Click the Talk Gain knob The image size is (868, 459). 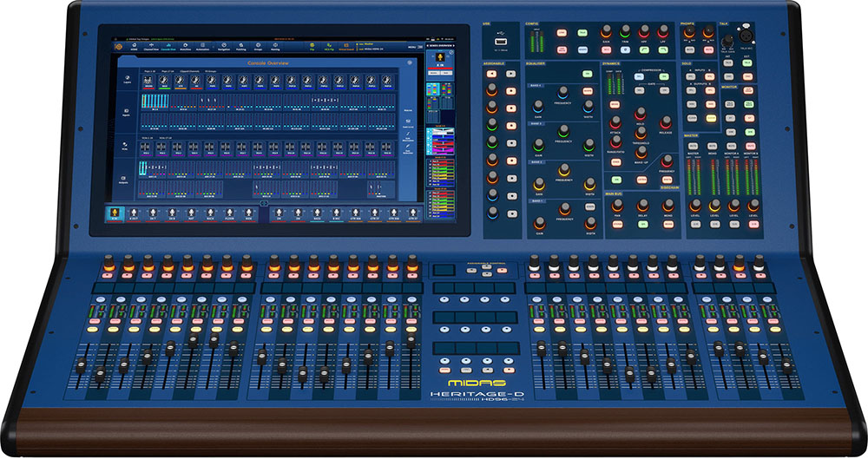[x=727, y=41]
